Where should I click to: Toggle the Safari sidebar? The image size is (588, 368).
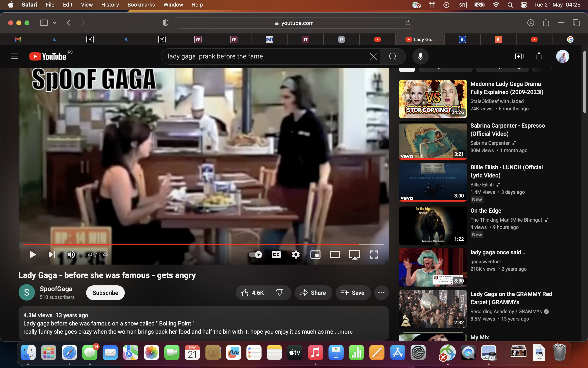point(44,23)
